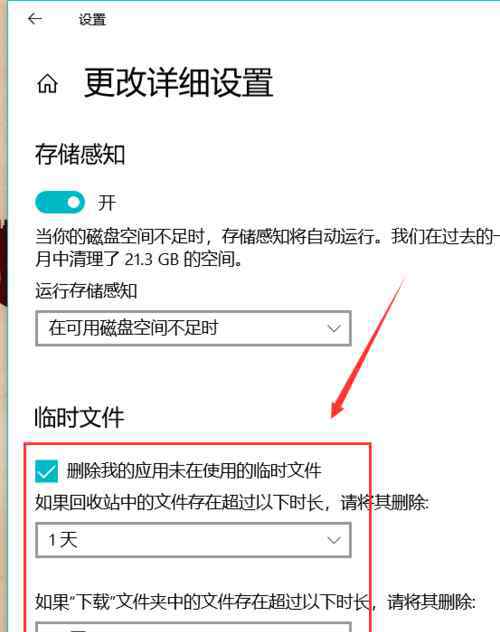Click the chevron arrow in the 1天 box
This screenshot has width=500, height=632.
click(334, 540)
